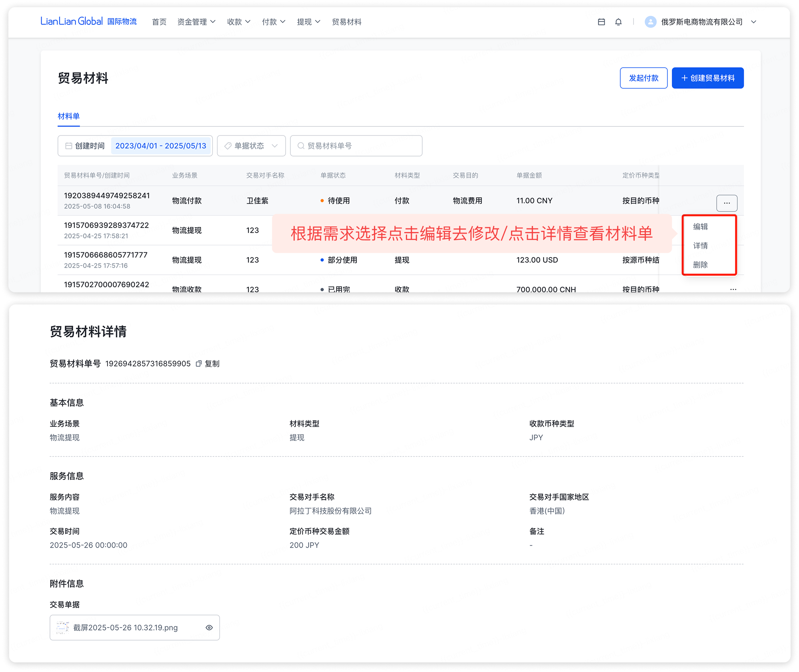Expand the company account chevron
This screenshot has height=672, width=799.
[x=753, y=22]
